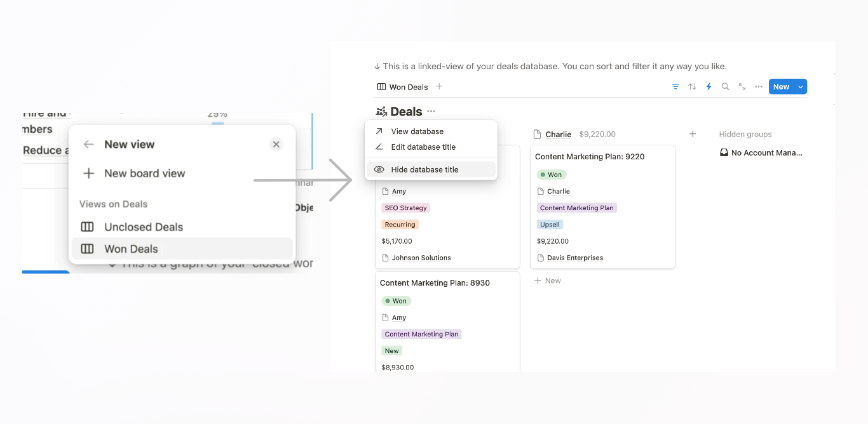Open automations lightning icon

coord(709,87)
